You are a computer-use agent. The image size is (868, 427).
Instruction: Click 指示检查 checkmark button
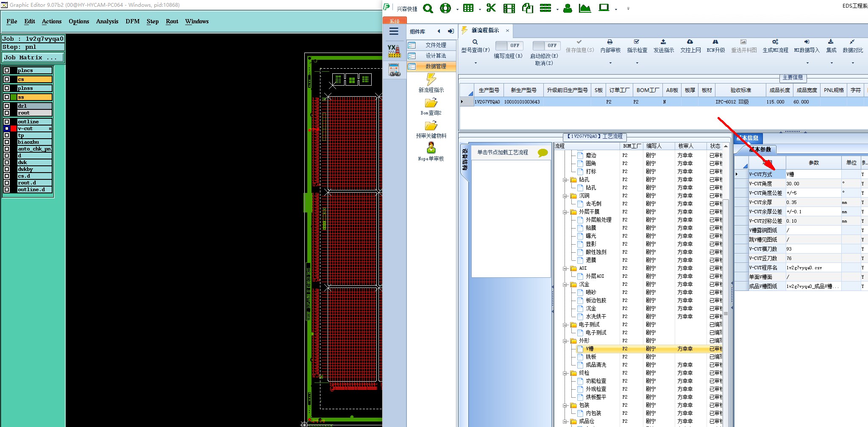[x=637, y=46]
